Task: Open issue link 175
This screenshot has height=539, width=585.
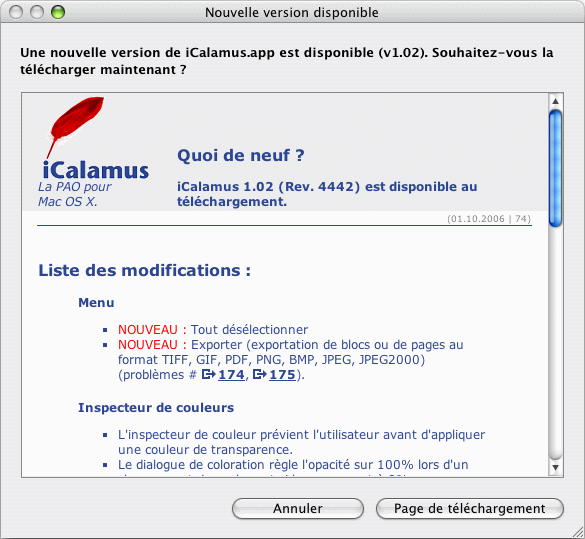Action: pyautogui.click(x=282, y=375)
